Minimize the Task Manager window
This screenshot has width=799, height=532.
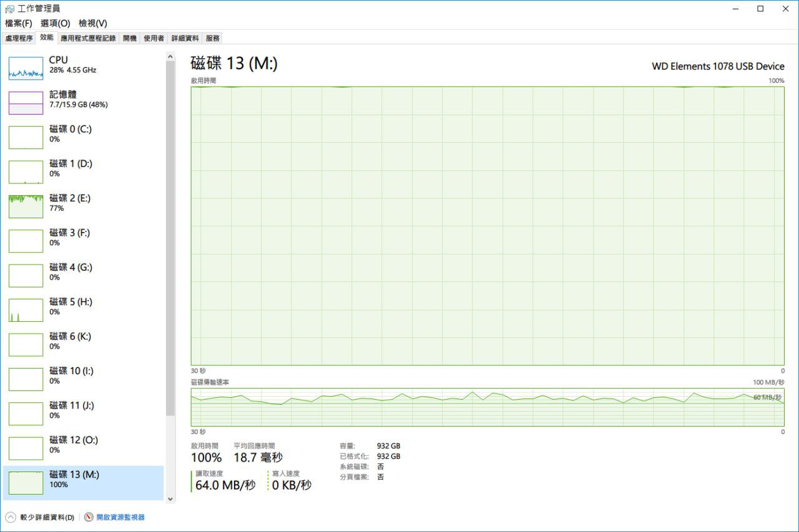tap(737, 9)
